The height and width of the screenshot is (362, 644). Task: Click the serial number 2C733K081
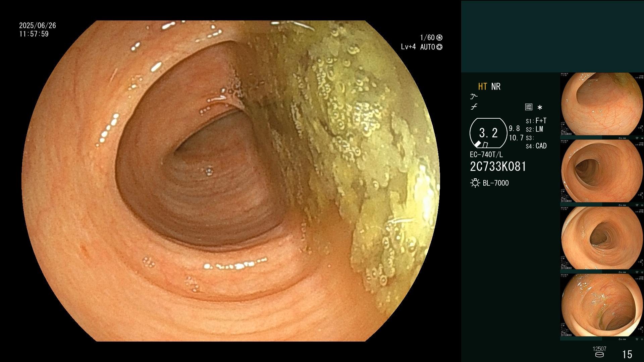498,167
